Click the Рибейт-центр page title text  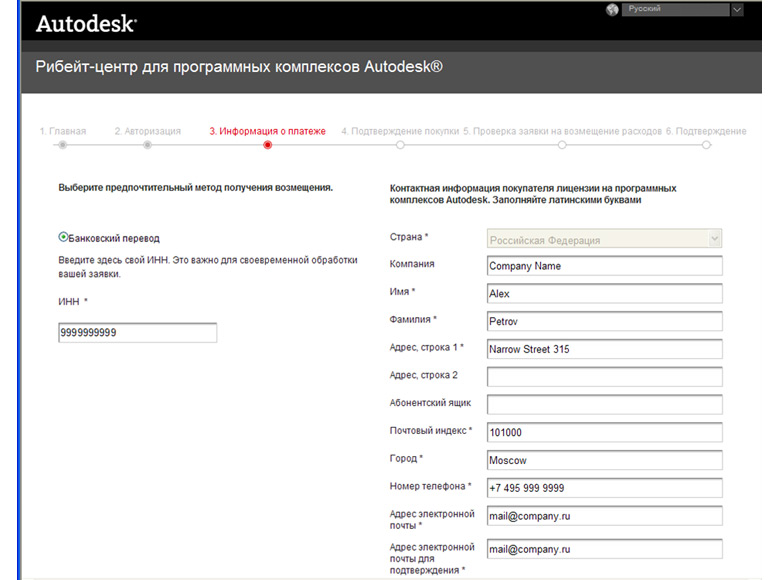pyautogui.click(x=239, y=67)
